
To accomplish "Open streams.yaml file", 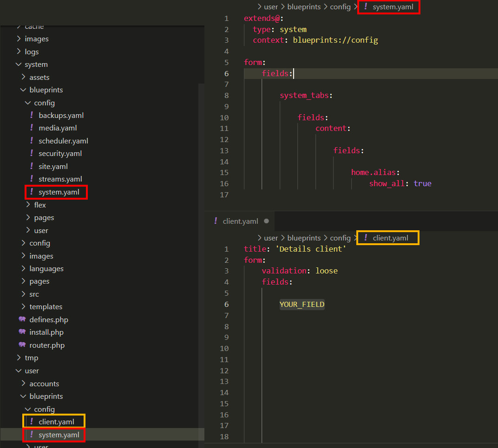I will click(60, 179).
